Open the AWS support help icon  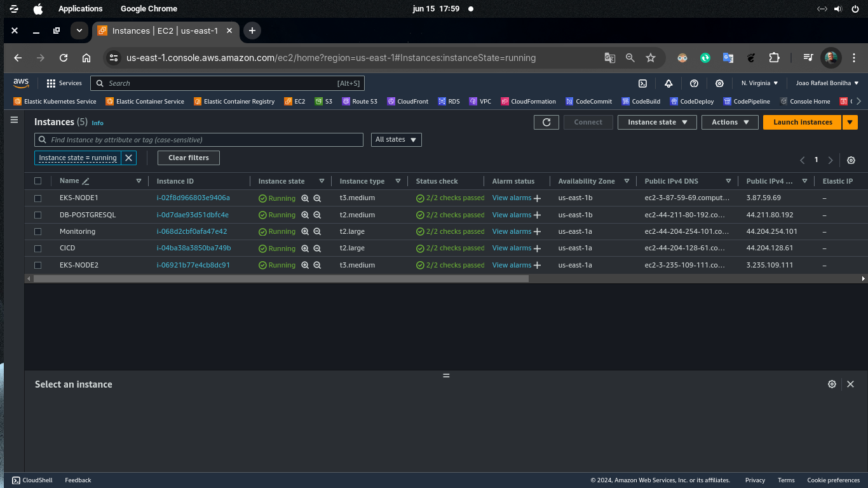tap(694, 83)
